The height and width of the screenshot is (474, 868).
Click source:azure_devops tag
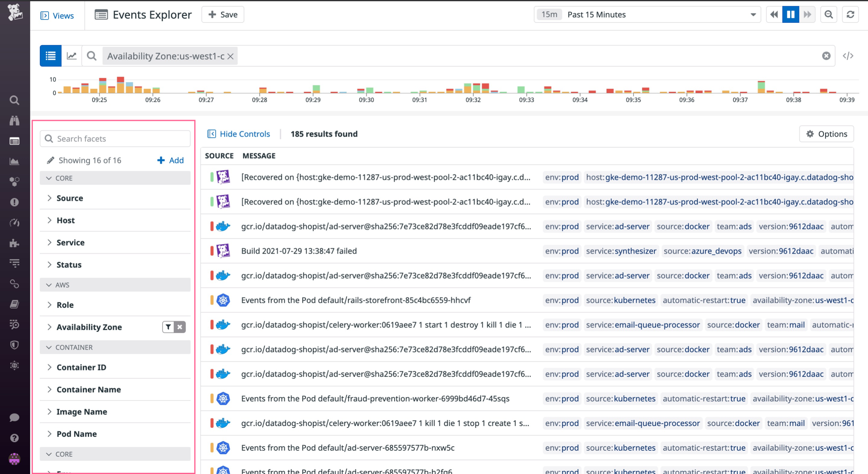(703, 251)
